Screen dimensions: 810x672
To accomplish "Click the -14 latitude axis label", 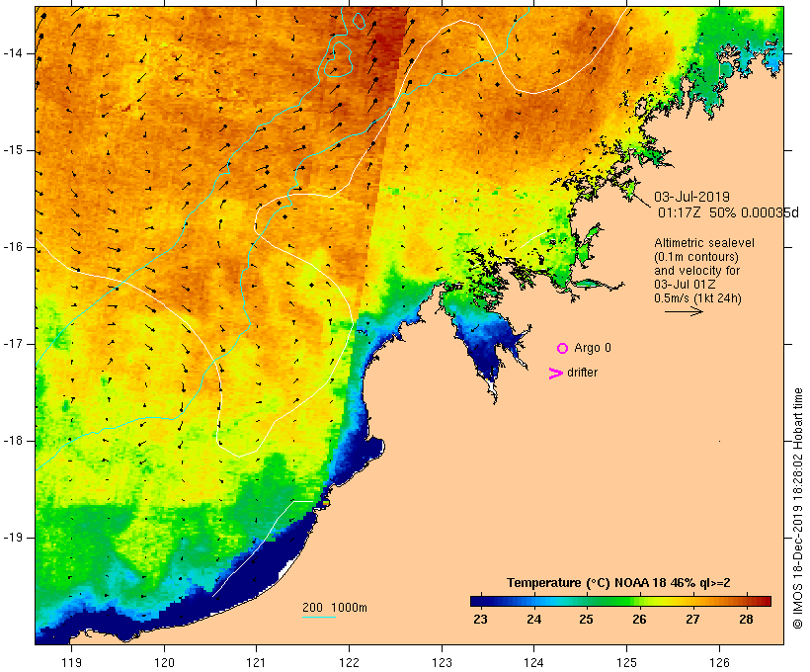I will click(x=12, y=53).
